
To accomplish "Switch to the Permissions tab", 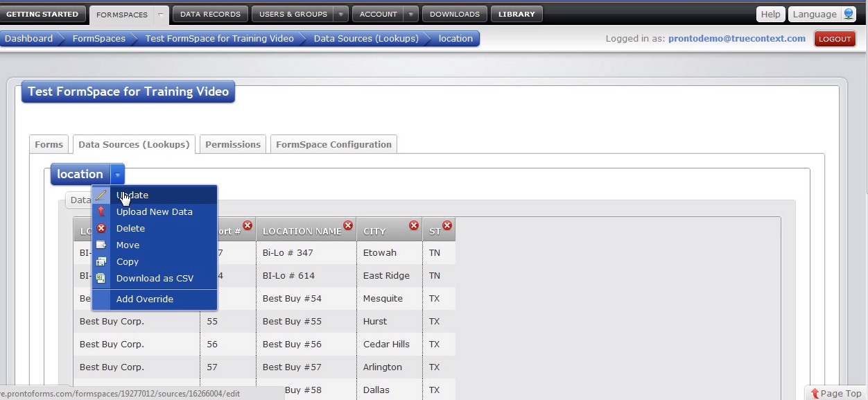I will 233,145.
